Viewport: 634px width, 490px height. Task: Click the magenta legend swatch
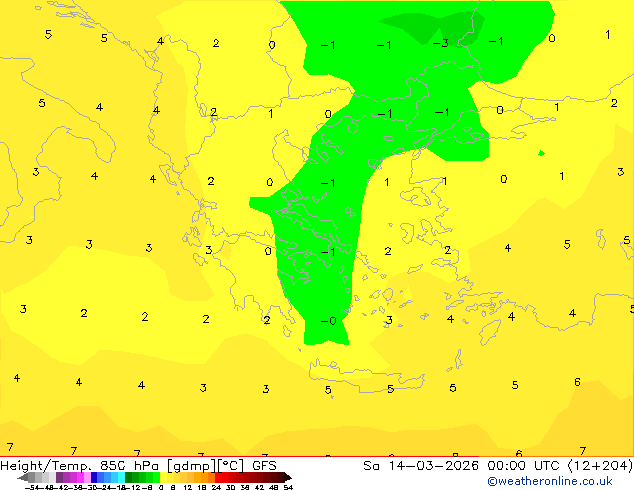click(80, 477)
